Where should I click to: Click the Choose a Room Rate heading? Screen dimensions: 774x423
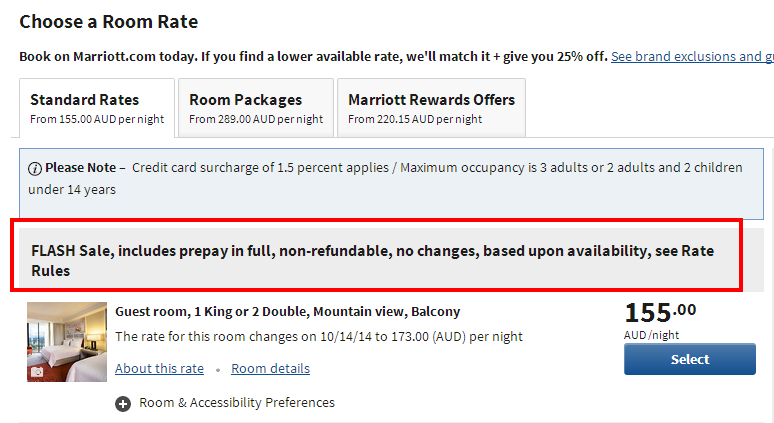coord(109,22)
